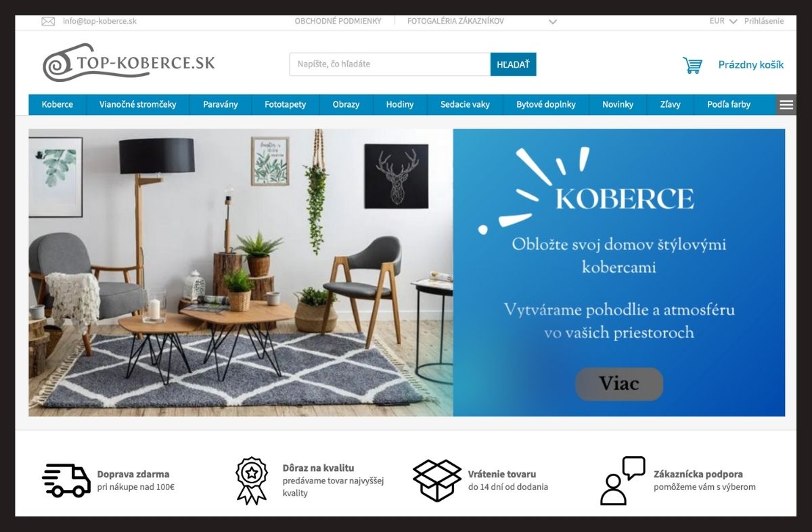Open the hamburger menu icon
The image size is (812, 532).
click(x=786, y=104)
